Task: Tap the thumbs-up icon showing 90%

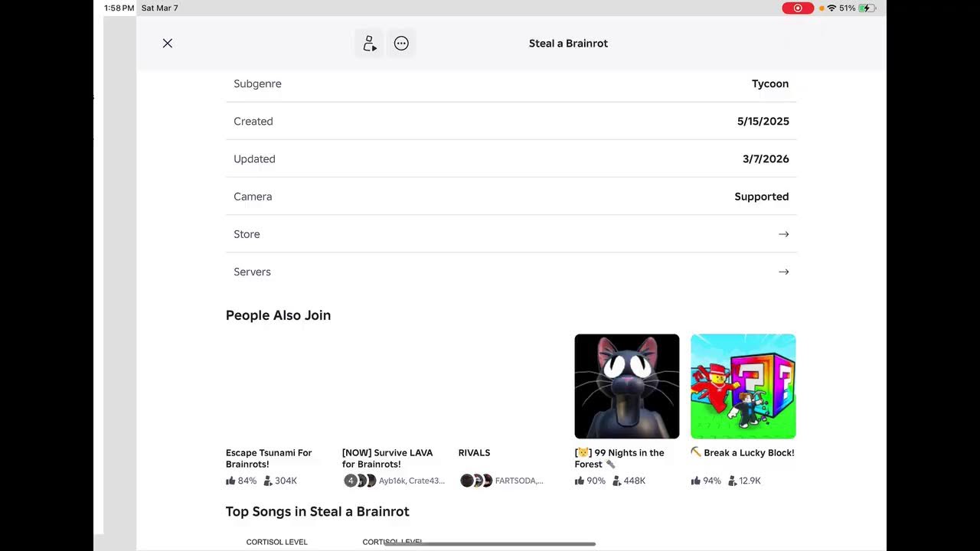Action: (x=580, y=481)
